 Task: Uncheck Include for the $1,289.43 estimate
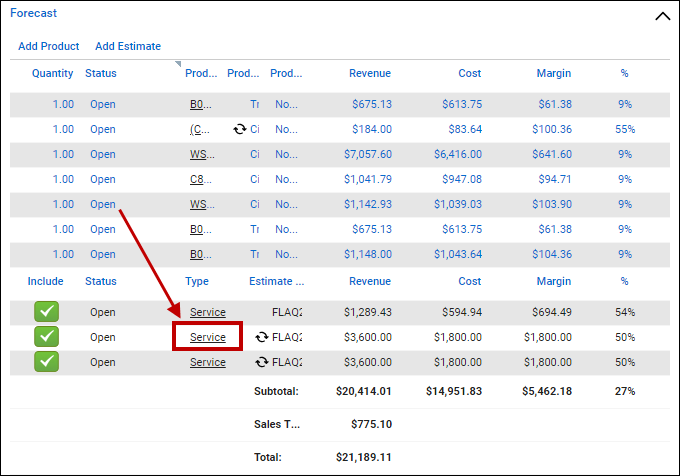[x=46, y=312]
